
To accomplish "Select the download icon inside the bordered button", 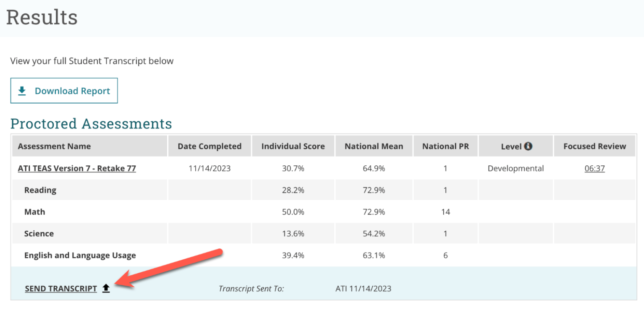I will click(x=22, y=91).
